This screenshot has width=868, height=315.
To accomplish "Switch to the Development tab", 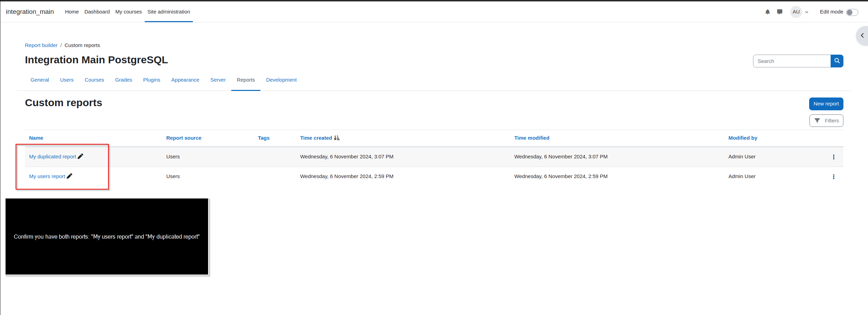I will pyautogui.click(x=281, y=80).
